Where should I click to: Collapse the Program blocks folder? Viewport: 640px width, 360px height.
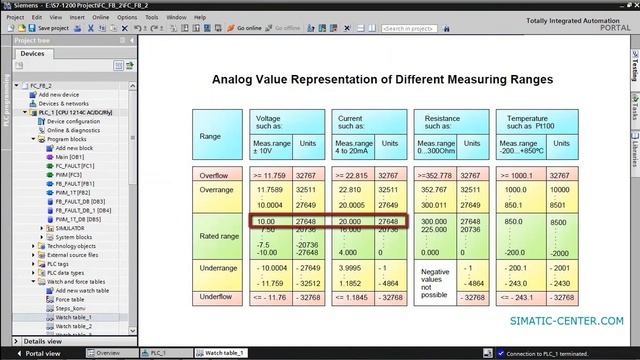(33, 139)
